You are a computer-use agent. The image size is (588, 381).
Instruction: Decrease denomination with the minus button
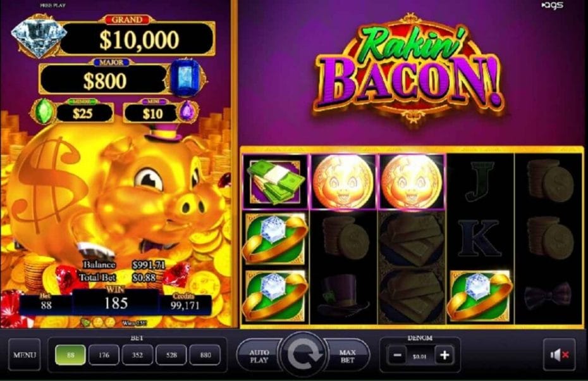click(x=398, y=354)
